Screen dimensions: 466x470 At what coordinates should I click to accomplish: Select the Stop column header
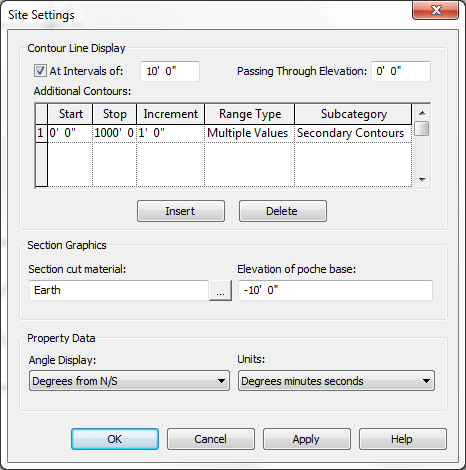pos(115,114)
